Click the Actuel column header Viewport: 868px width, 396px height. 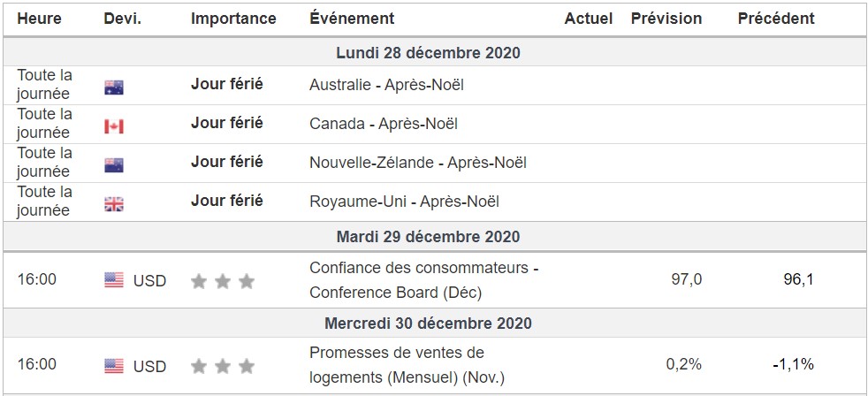click(589, 19)
